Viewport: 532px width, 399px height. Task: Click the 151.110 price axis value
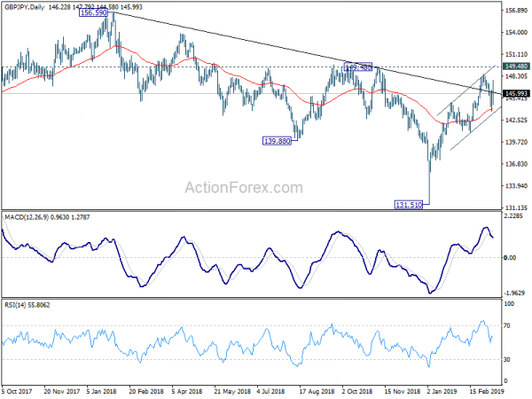(x=516, y=54)
